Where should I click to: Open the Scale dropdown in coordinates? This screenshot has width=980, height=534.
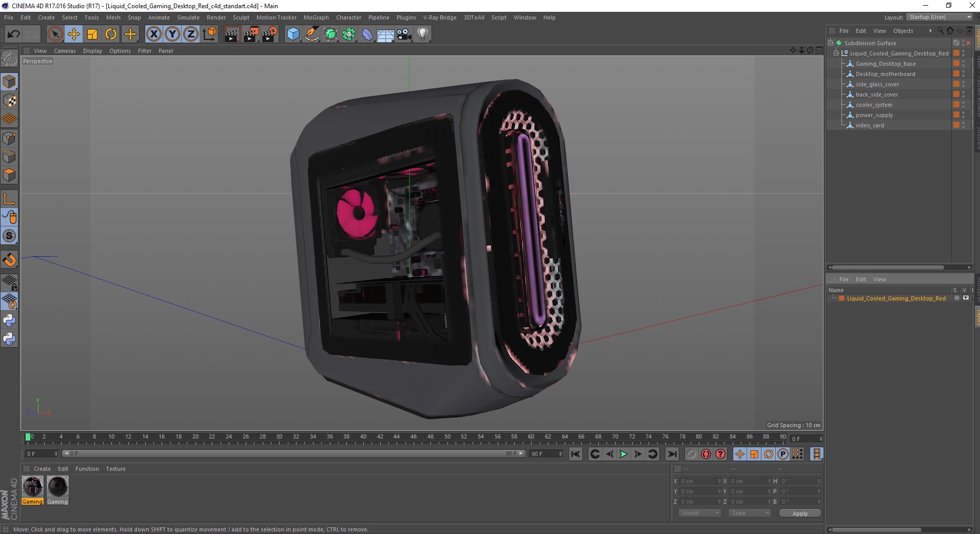750,513
